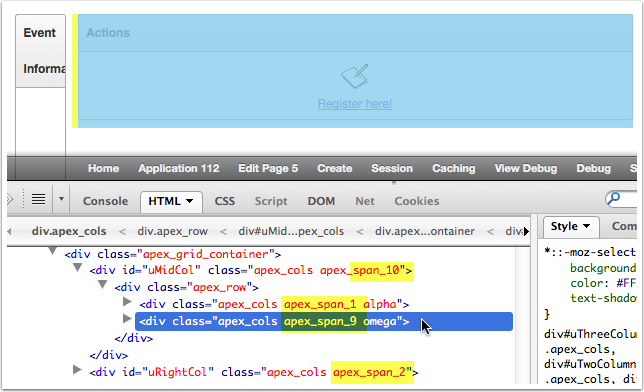Select div.apex_row breadcrumb
This screenshot has width=644, height=392.
[172, 231]
